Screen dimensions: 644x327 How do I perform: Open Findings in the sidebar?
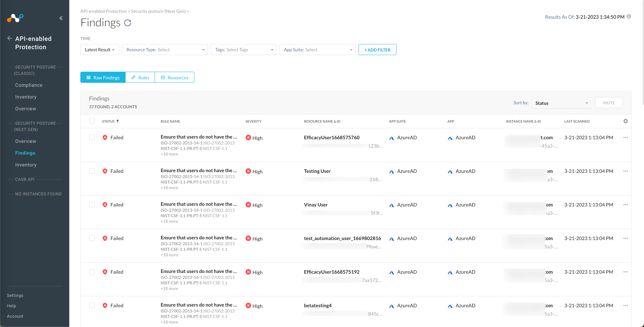[25, 153]
